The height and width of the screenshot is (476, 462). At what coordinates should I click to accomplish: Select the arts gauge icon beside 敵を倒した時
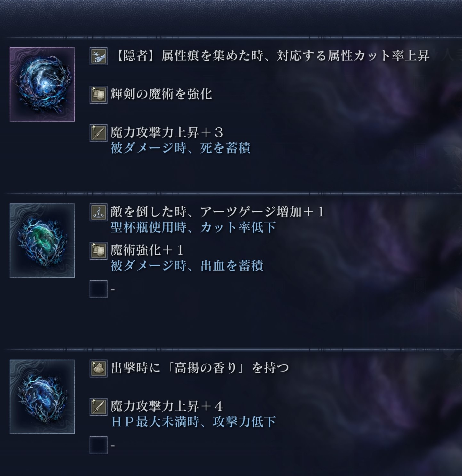(x=98, y=212)
